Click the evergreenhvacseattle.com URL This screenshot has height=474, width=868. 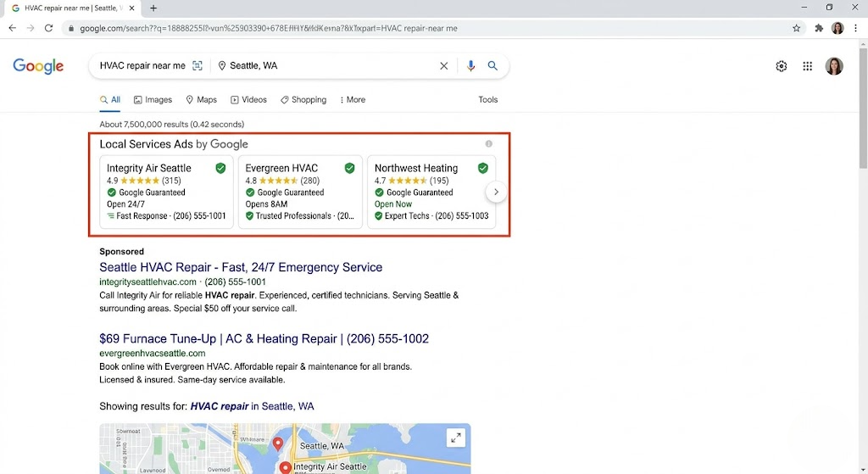point(153,354)
